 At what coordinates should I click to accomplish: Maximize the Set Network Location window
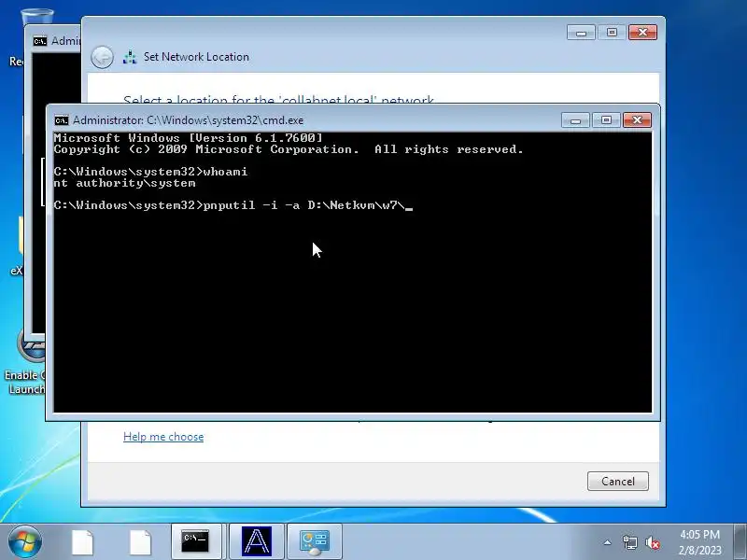(612, 33)
